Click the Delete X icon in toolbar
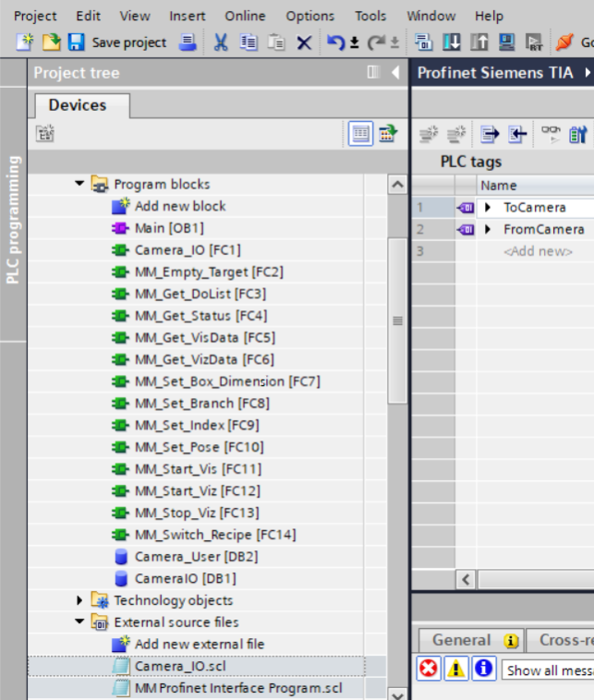This screenshot has height=700, width=594. [304, 42]
